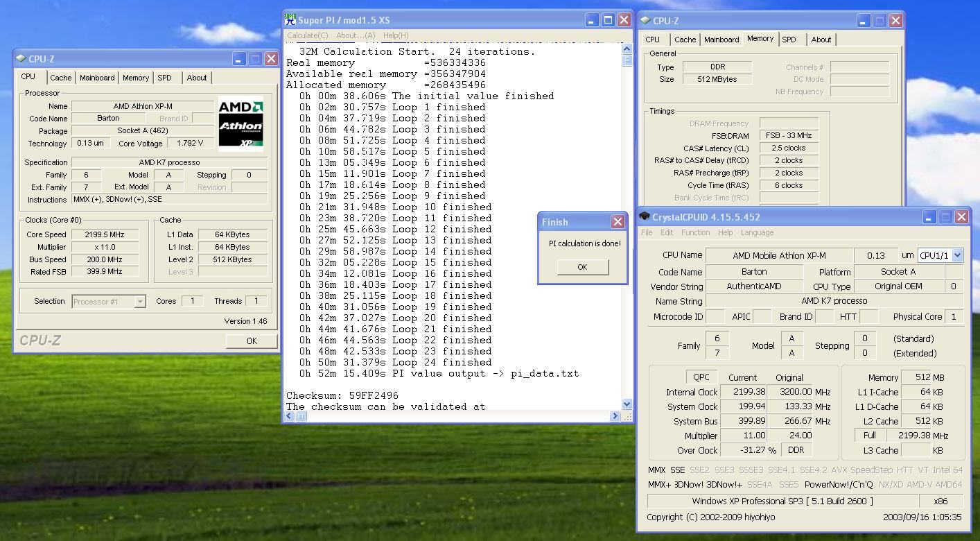Switch to Cache tab in right CPU-Z window

coord(685,40)
